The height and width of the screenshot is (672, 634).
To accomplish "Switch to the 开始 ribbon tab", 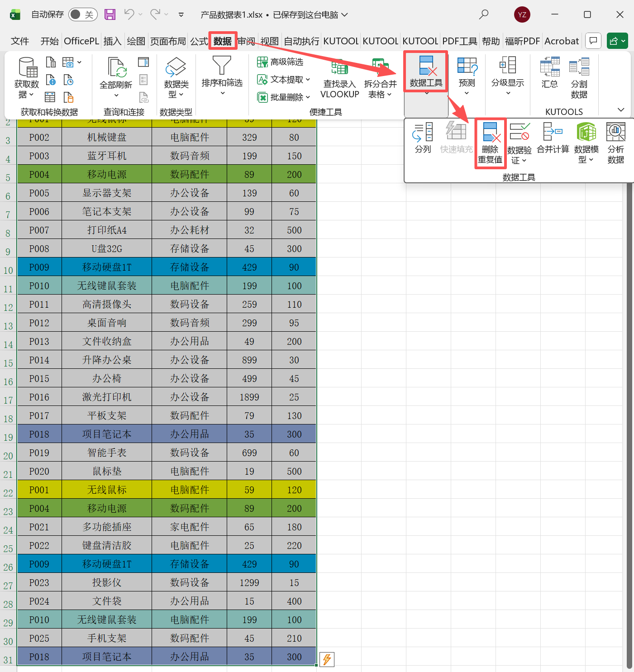I will (49, 41).
